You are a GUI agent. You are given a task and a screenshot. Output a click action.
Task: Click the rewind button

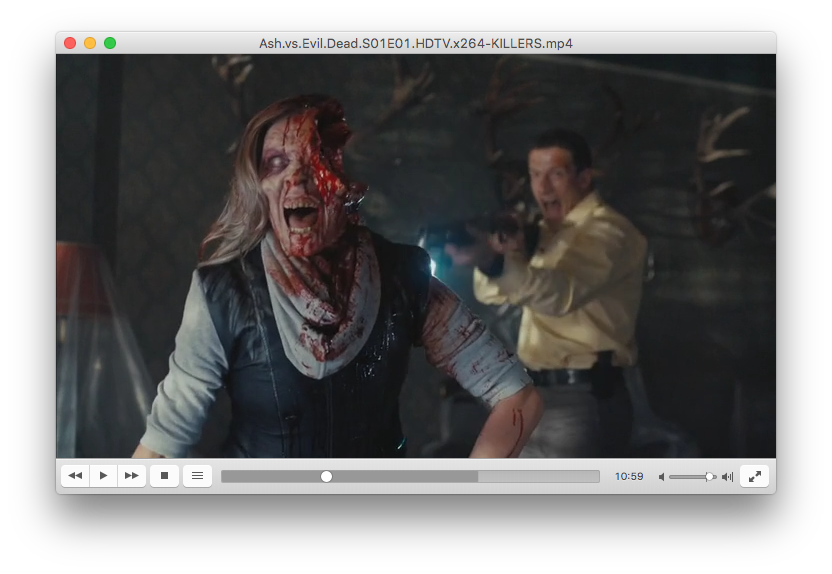click(x=75, y=476)
